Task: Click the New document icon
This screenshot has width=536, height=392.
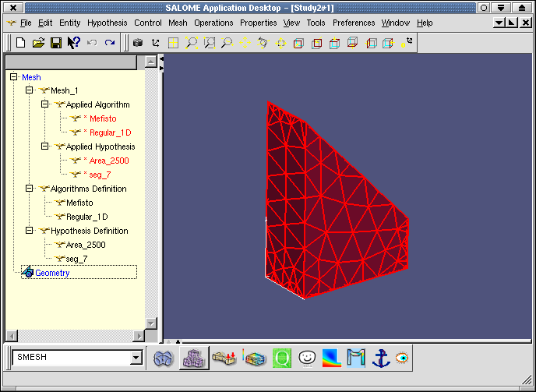Action: click(x=21, y=43)
